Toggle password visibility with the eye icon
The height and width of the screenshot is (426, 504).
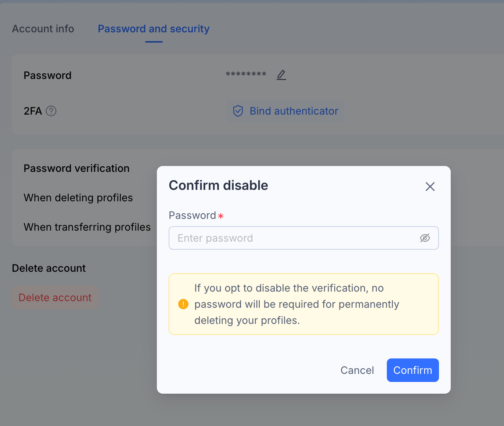pyautogui.click(x=425, y=238)
